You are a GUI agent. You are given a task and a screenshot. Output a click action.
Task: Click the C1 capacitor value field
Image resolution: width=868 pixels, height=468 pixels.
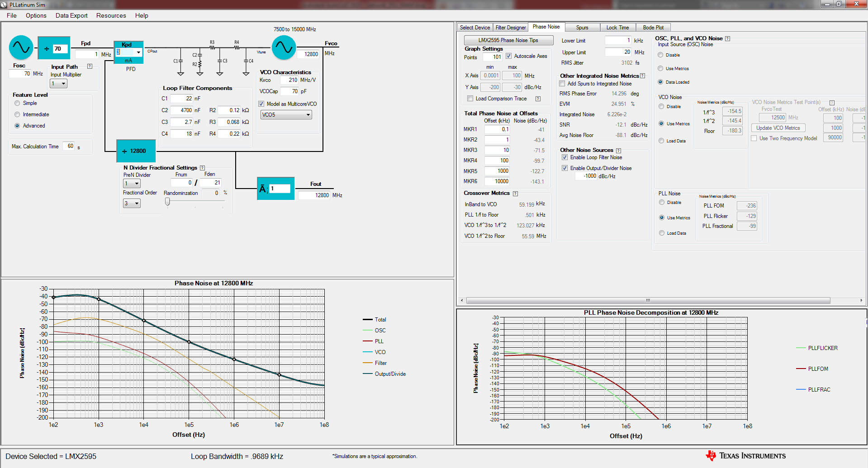(182, 99)
